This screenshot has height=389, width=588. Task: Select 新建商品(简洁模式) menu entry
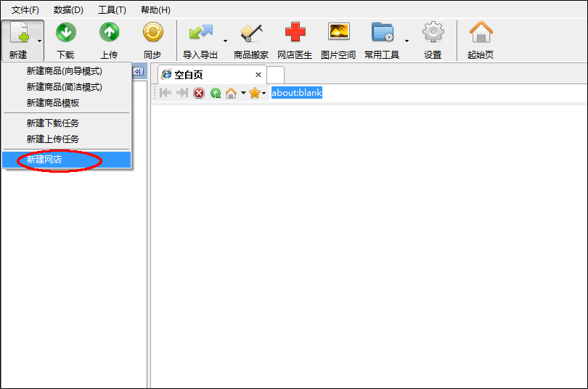point(66,87)
